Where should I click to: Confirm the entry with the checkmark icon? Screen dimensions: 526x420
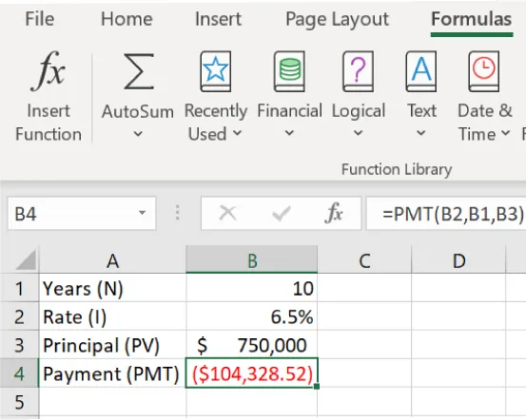coord(282,214)
